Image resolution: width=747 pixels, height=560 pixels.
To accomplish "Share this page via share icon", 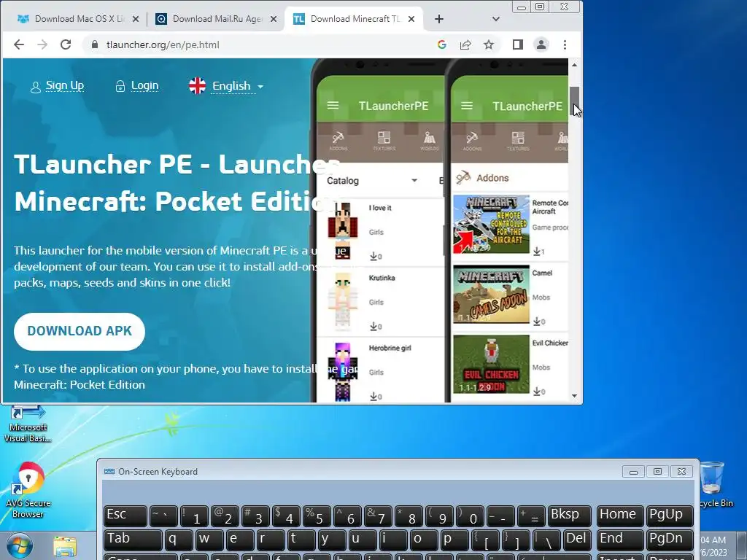I will pos(465,44).
